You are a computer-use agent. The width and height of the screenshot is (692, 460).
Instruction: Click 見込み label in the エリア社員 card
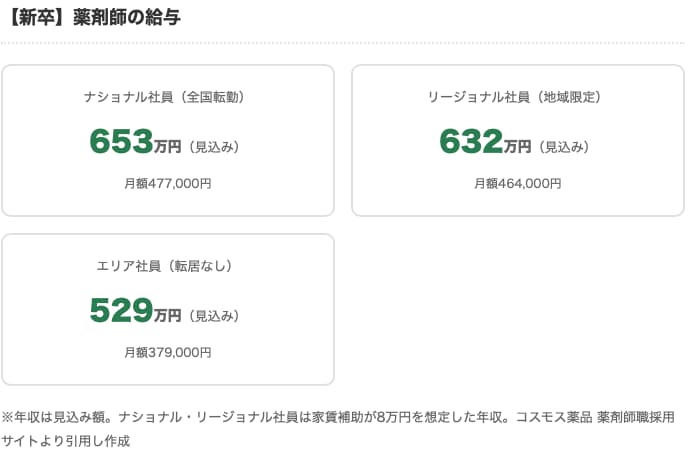(x=213, y=316)
